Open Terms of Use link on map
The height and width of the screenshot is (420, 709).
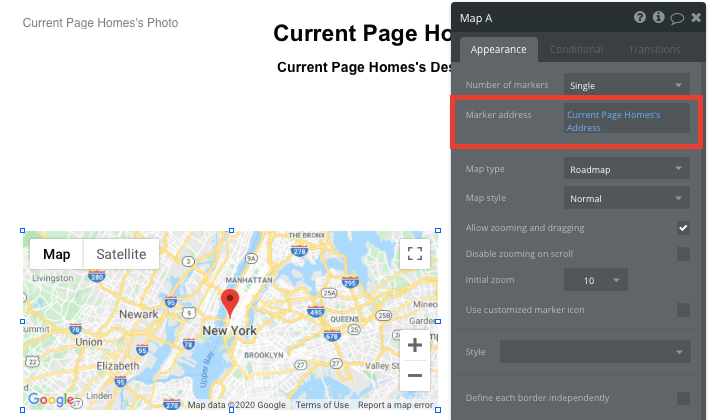coord(322,405)
